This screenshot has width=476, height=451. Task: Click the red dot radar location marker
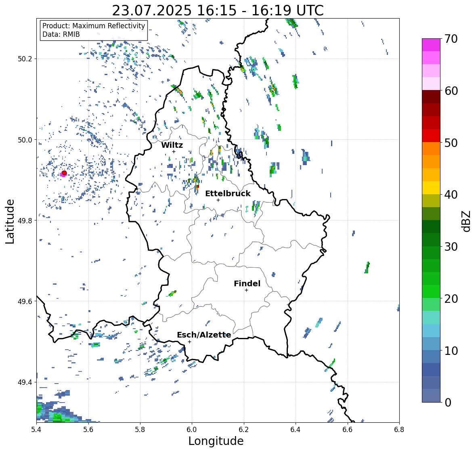click(64, 173)
